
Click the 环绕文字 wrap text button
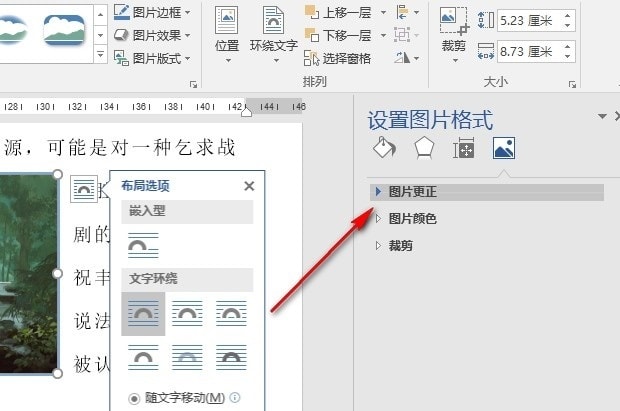(274, 35)
